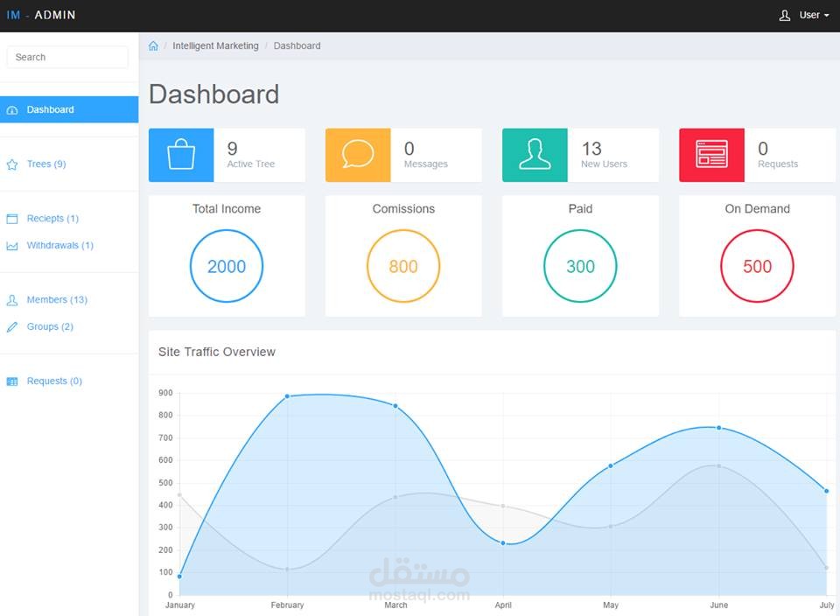This screenshot has width=840, height=616.
Task: Click the Dashboard gauge icon in sidebar
Action: pos(11,110)
